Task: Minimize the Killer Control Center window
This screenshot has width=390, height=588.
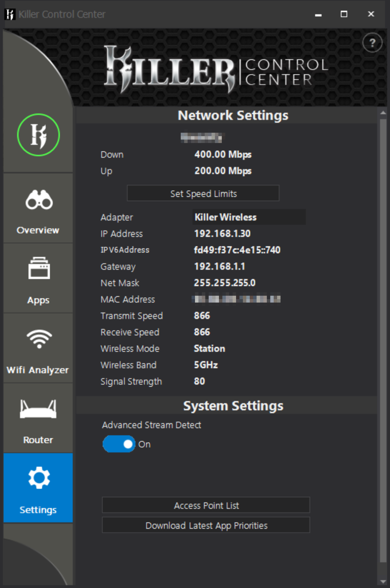Action: (318, 14)
